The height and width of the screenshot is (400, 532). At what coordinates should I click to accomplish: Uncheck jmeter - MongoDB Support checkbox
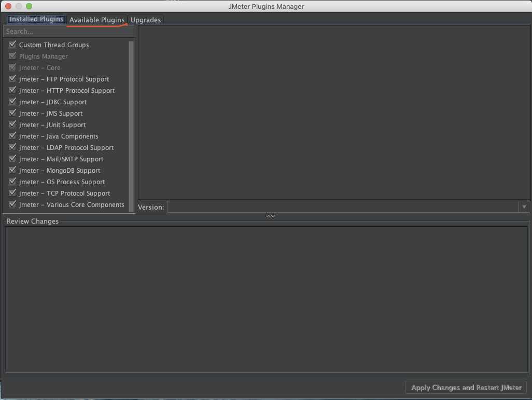click(12, 170)
